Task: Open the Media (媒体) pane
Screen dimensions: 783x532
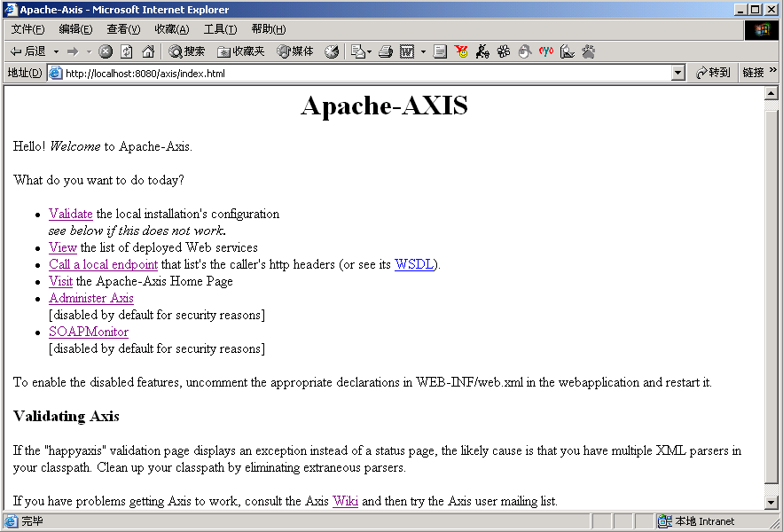Action: coord(295,51)
